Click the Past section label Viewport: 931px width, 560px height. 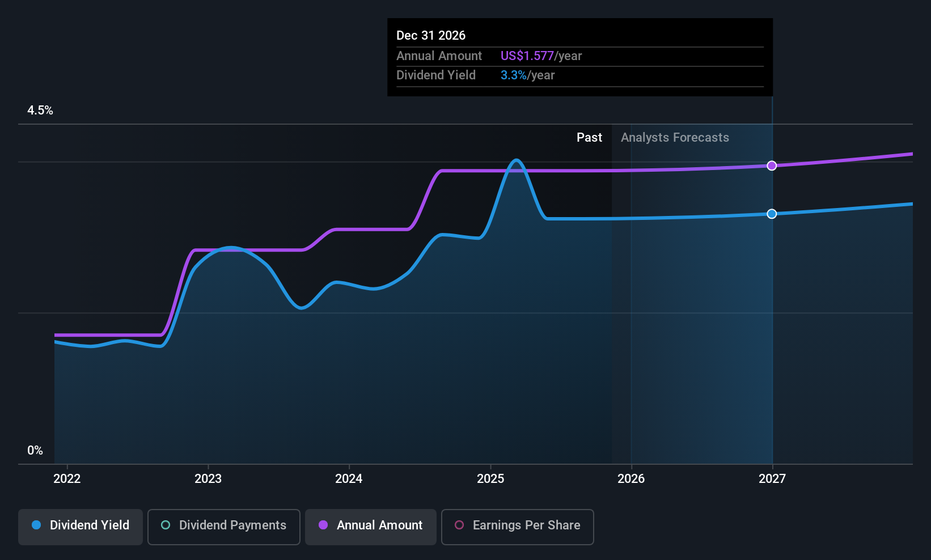[x=589, y=138]
